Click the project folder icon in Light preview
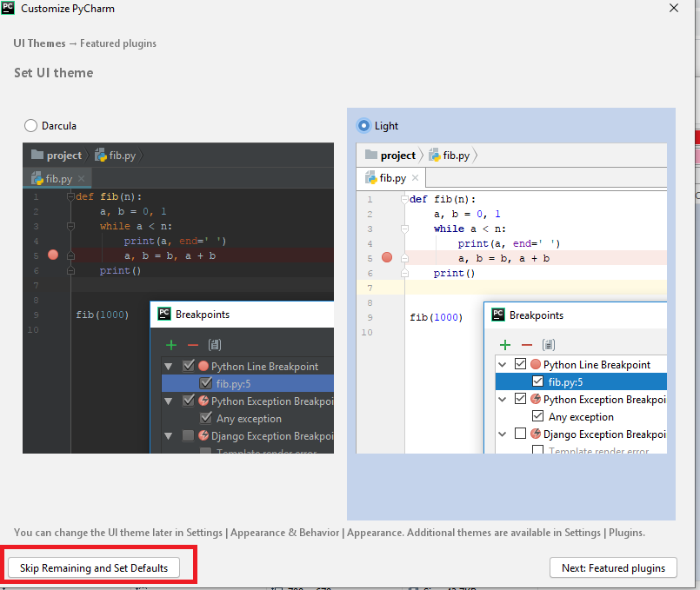700x590 pixels. [x=371, y=155]
